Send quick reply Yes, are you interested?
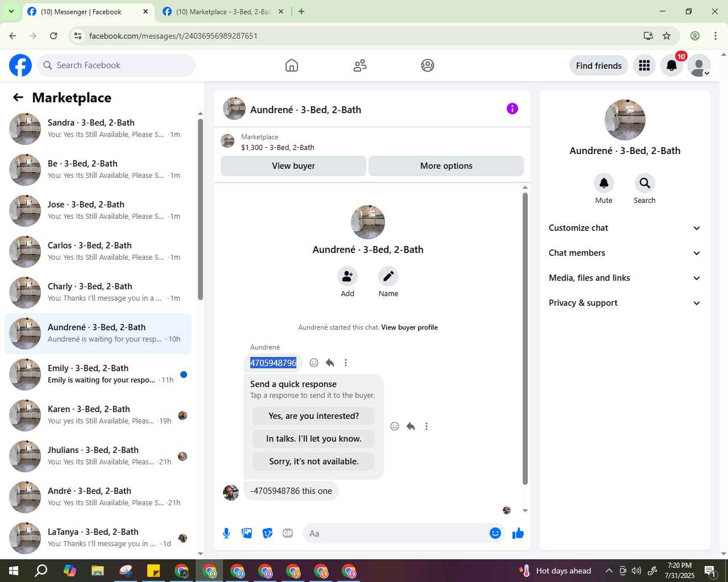This screenshot has height=582, width=728. click(x=314, y=416)
